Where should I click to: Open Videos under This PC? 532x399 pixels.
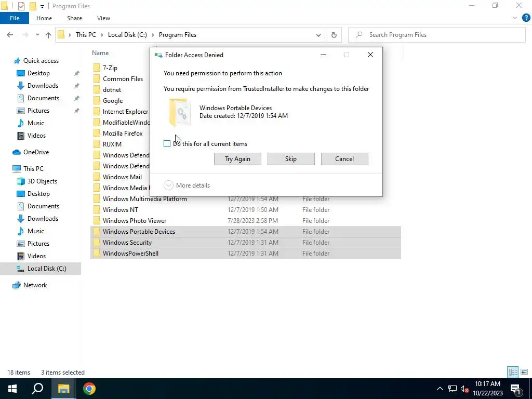pyautogui.click(x=36, y=256)
